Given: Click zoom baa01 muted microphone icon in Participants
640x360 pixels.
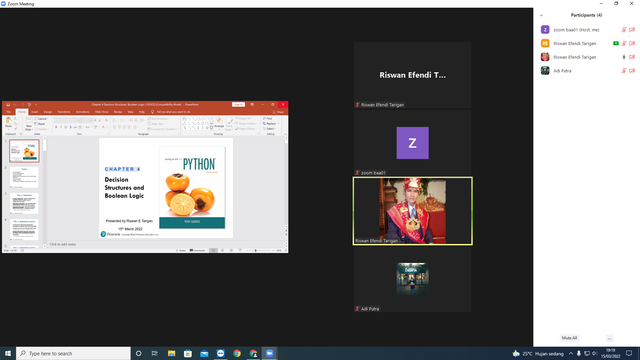Looking at the screenshot, I should pos(624,30).
